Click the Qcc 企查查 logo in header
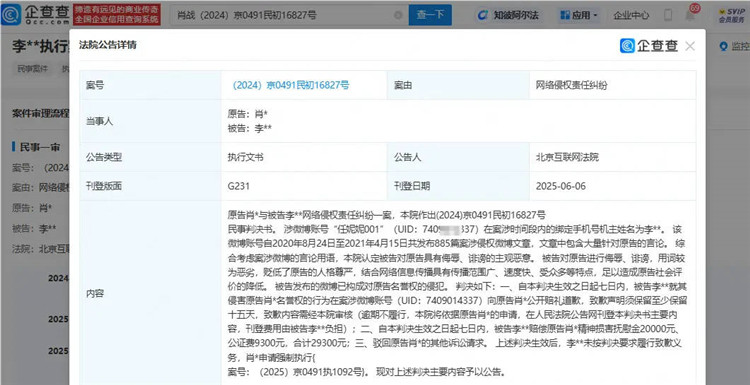 click(36, 15)
